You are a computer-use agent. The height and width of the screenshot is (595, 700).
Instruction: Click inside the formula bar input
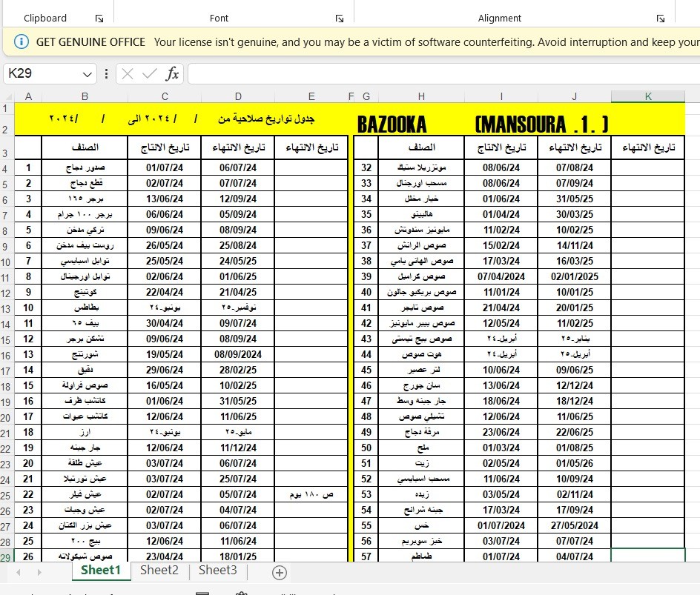pyautogui.click(x=443, y=73)
